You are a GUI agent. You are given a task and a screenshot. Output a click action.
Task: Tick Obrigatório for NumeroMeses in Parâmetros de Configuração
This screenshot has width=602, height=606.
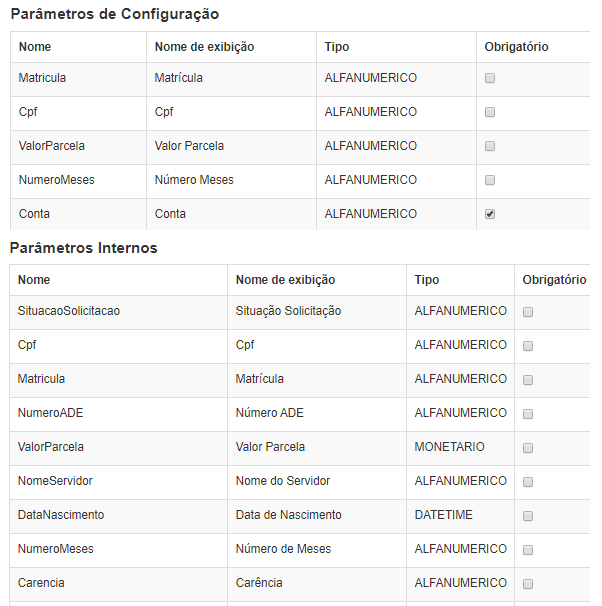tap(490, 180)
